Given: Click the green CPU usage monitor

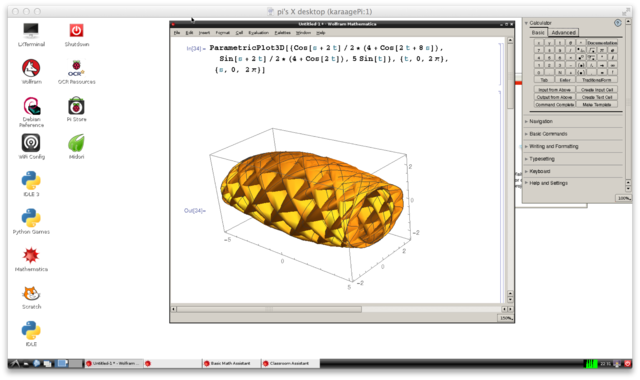Looking at the screenshot, I should (x=591, y=363).
